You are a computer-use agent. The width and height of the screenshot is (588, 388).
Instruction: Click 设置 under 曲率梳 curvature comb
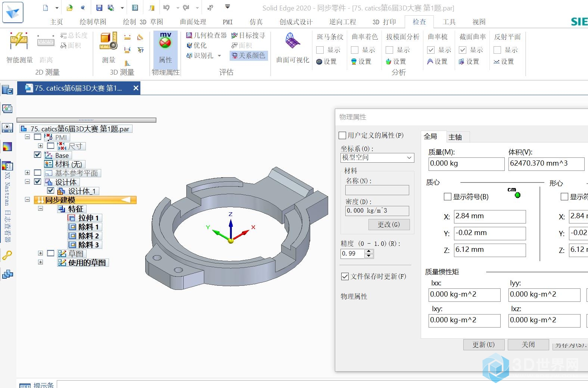437,62
